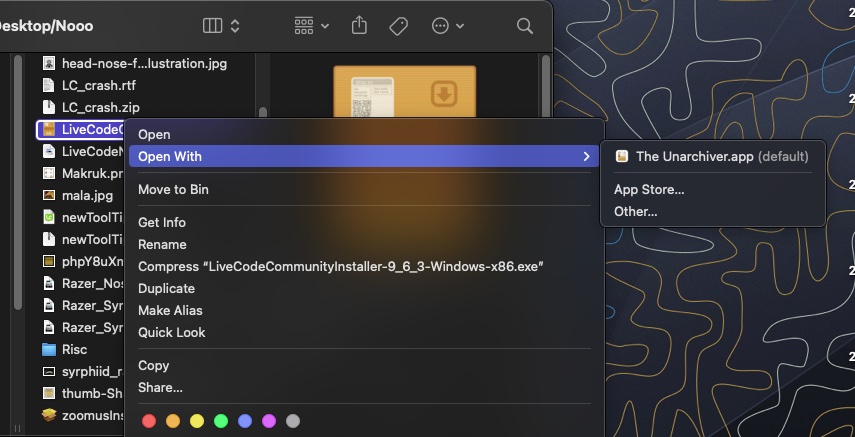
Task: Apply the blue tag color
Action: [245, 421]
